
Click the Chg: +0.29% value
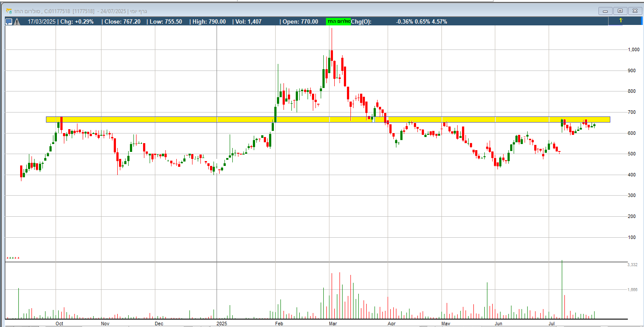(77, 21)
